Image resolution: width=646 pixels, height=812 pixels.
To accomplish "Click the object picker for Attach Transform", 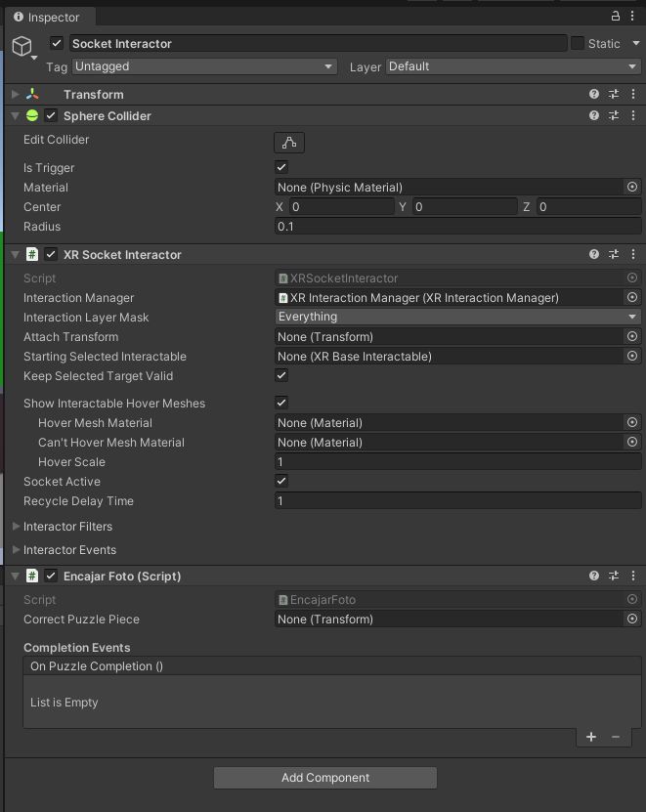I will click(632, 336).
